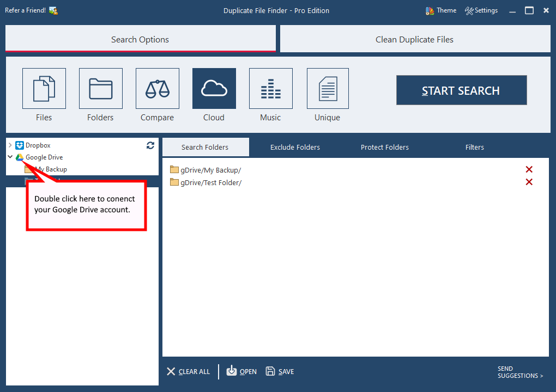
Task: Click CLEAR ALL at the bottom
Action: coord(188,371)
